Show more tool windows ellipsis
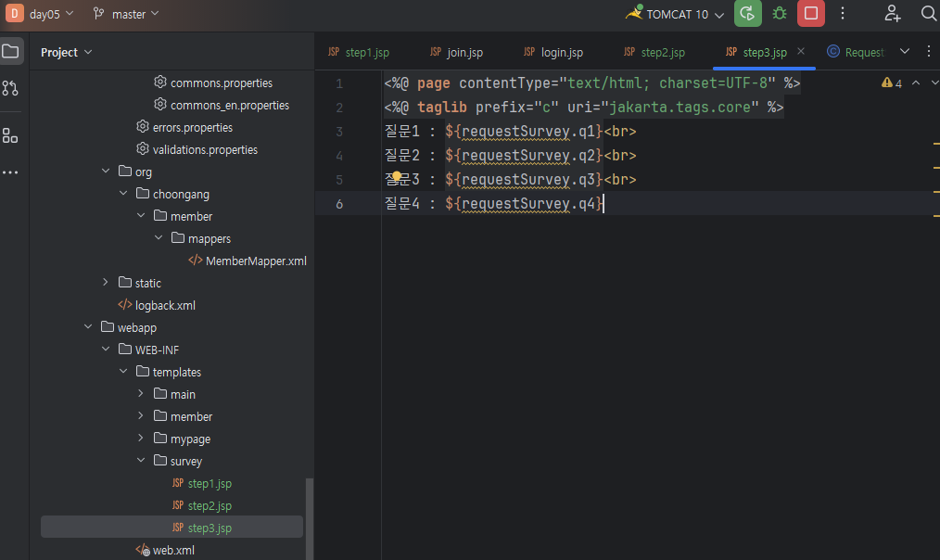This screenshot has width=940, height=560. click(x=10, y=172)
